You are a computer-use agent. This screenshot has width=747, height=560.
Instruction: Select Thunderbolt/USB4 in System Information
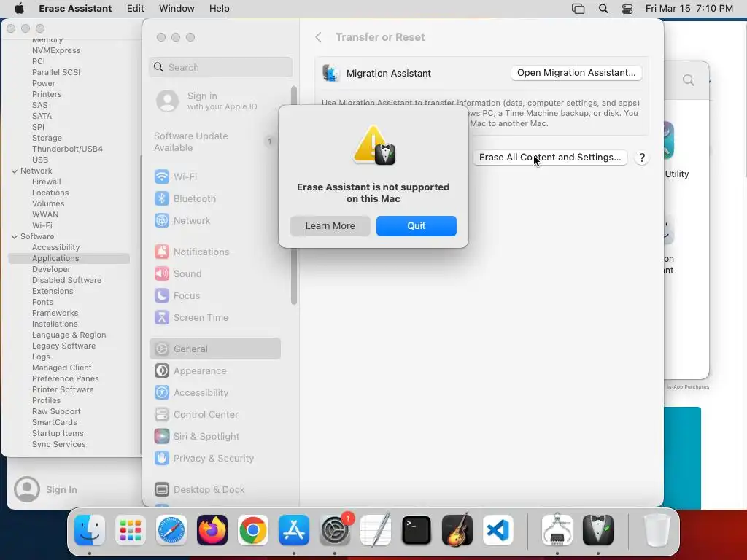pos(67,149)
